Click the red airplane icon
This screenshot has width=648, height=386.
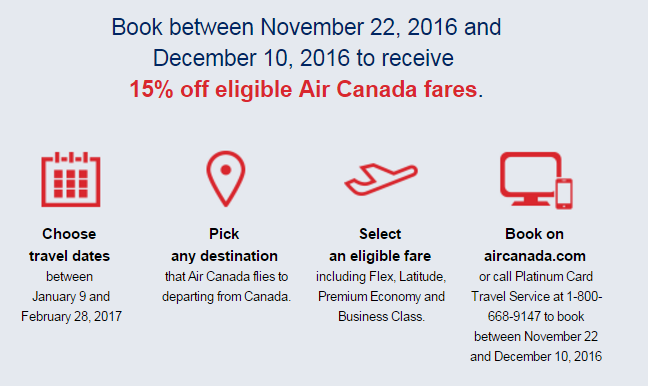click(381, 179)
